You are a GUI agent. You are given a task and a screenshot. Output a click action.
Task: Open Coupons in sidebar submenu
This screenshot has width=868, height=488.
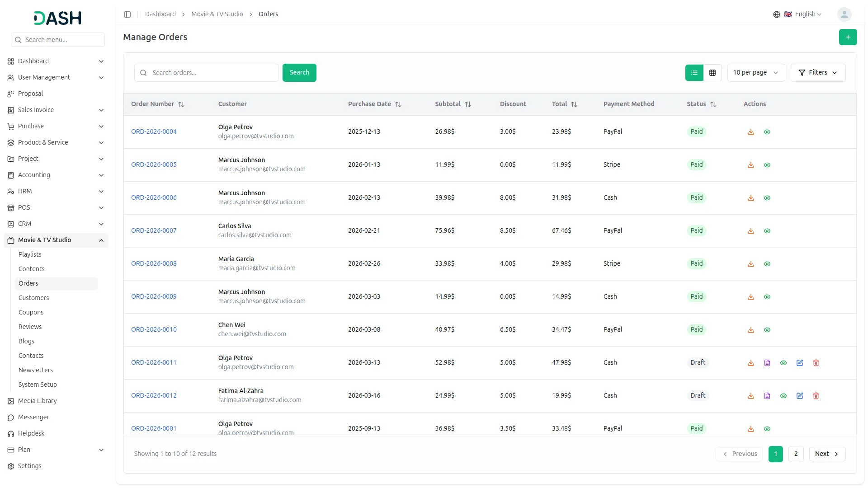click(31, 312)
